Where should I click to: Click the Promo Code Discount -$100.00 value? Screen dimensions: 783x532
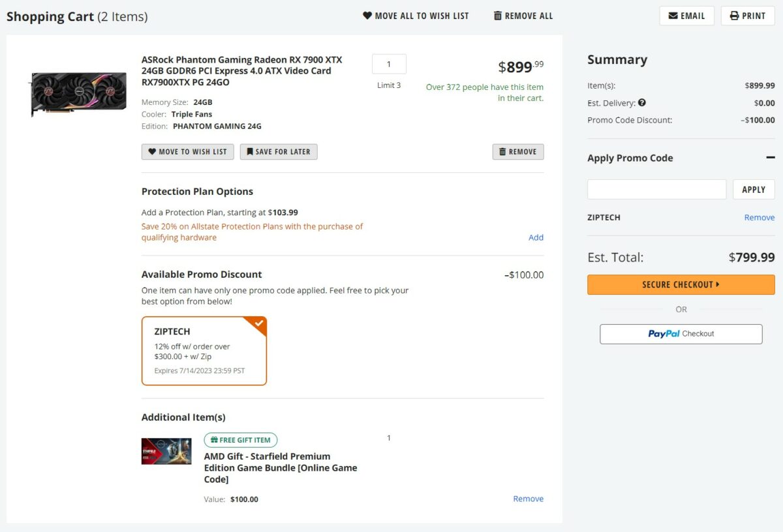click(758, 120)
